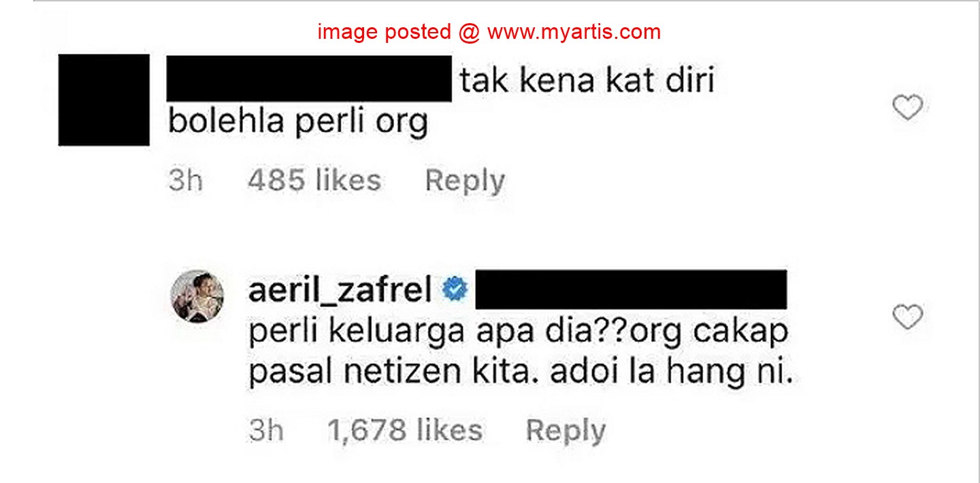Click the blue verified badge beside aeril_zafrel

click(455, 291)
